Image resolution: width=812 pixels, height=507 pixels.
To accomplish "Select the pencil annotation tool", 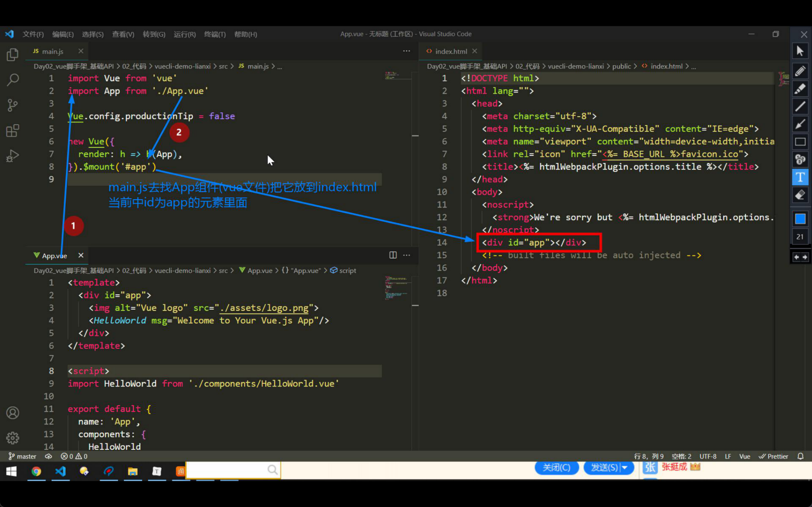I will 800,70.
